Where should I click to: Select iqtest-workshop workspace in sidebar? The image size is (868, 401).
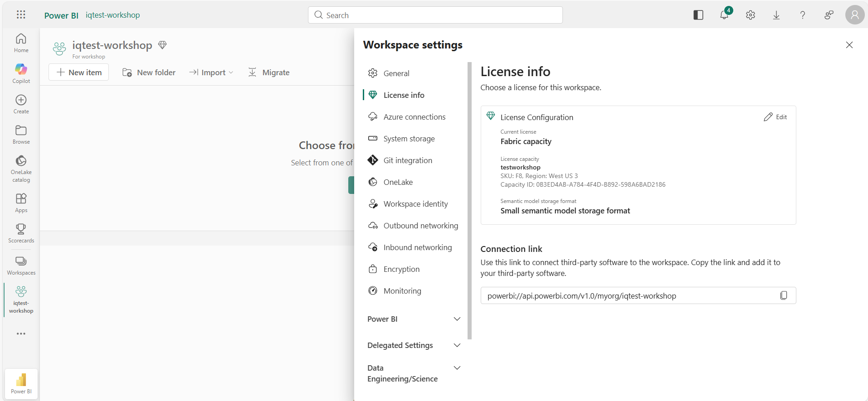21,300
